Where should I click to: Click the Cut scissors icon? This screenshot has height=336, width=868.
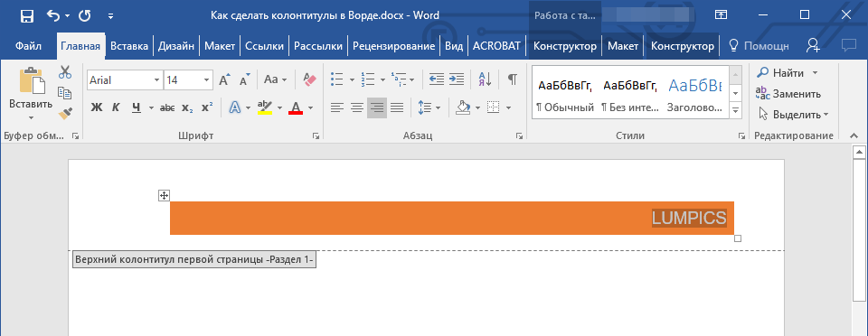click(65, 72)
